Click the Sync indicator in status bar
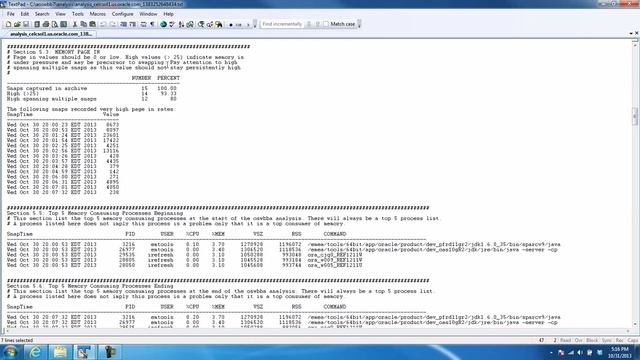Viewport: 640px width, 360px height. 607,340
